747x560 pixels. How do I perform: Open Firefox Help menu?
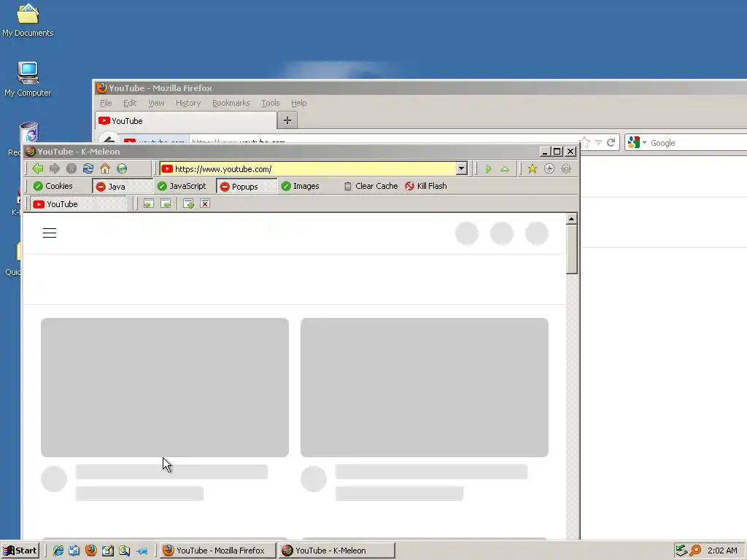click(x=298, y=103)
